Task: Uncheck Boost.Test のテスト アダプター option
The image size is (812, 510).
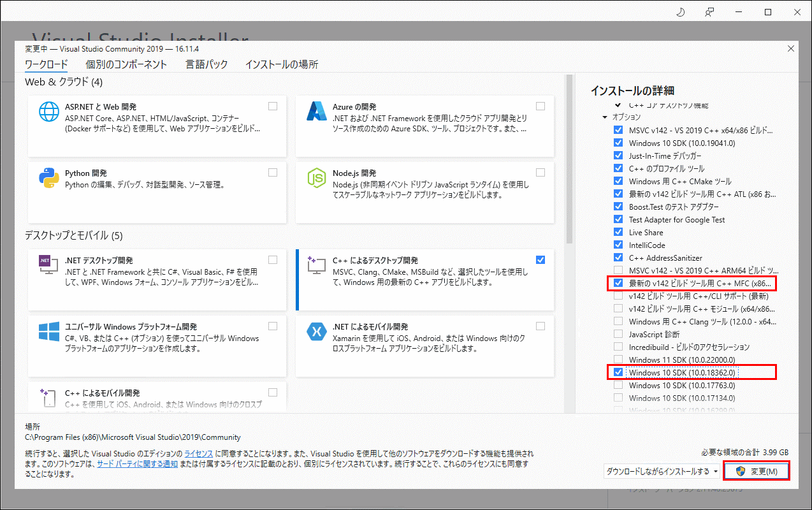Action: tap(618, 207)
